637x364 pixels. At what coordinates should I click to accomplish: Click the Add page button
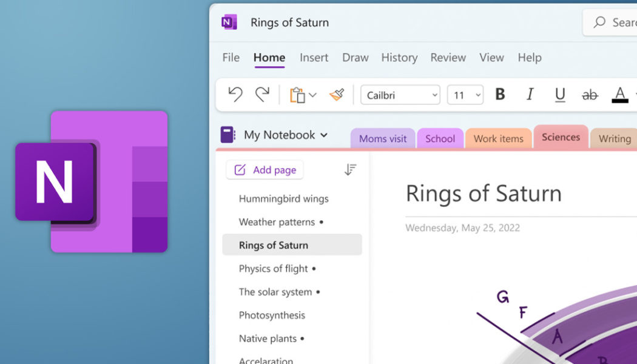(x=265, y=170)
